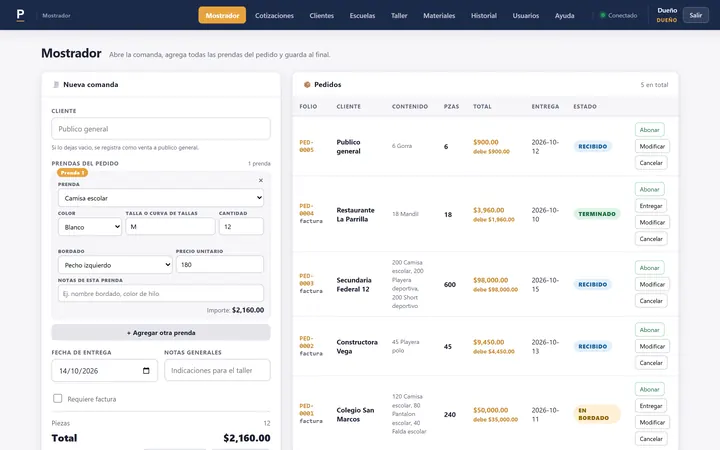Click Modificar for Publico general order
Viewport: 720px width, 450px height.
point(652,146)
